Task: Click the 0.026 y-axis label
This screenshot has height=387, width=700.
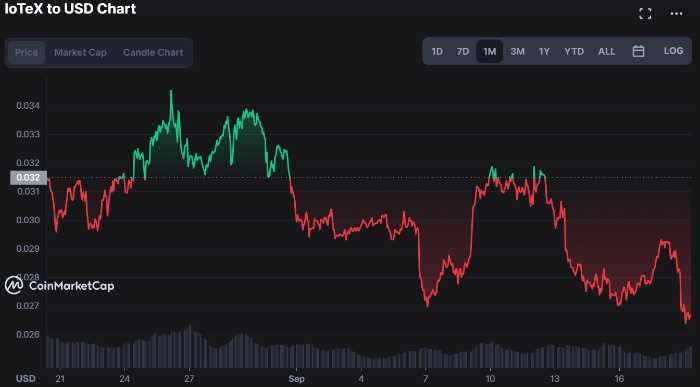Action: click(28, 334)
